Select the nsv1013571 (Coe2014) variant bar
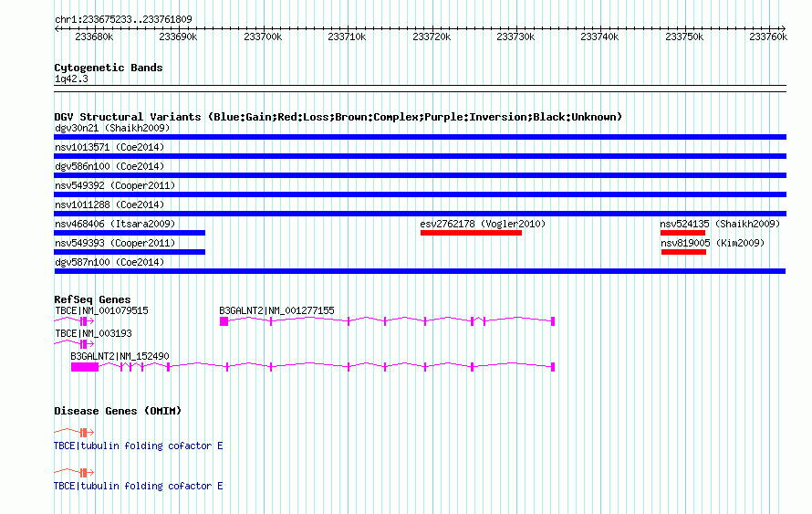 (x=420, y=156)
